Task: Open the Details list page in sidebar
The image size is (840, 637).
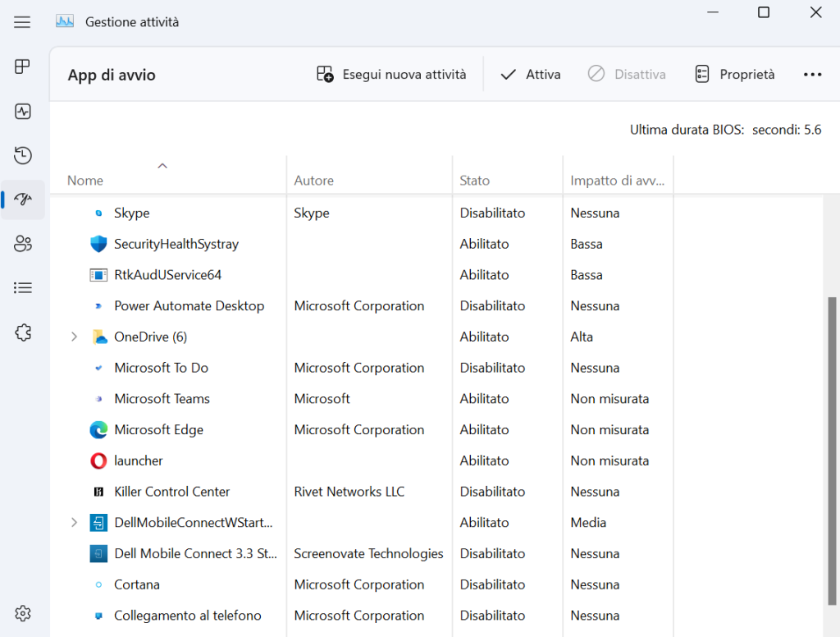Action: tap(22, 288)
